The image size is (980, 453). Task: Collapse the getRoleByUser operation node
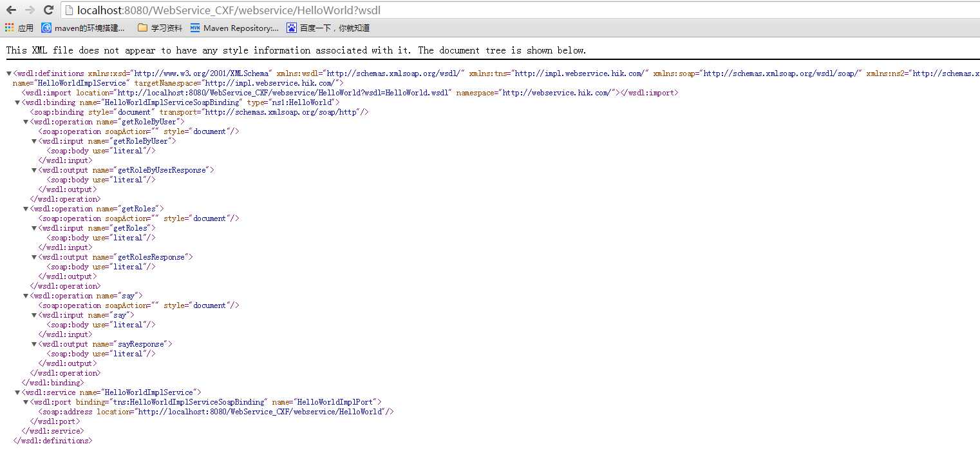(x=26, y=122)
